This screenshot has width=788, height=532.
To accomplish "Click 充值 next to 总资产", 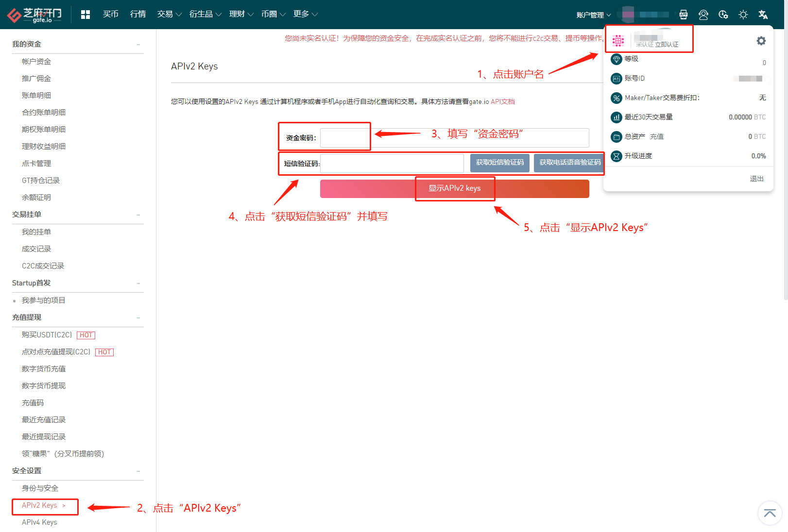I will pos(657,137).
